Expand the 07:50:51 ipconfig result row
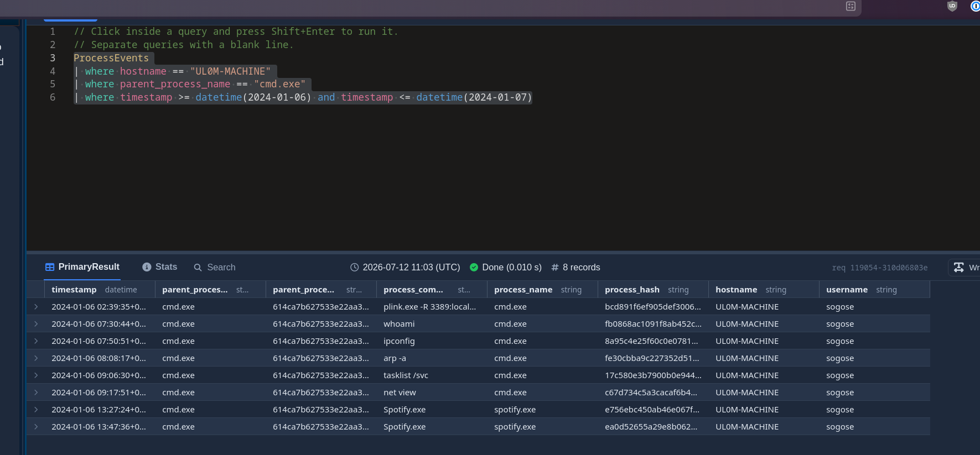980x455 pixels. point(36,341)
